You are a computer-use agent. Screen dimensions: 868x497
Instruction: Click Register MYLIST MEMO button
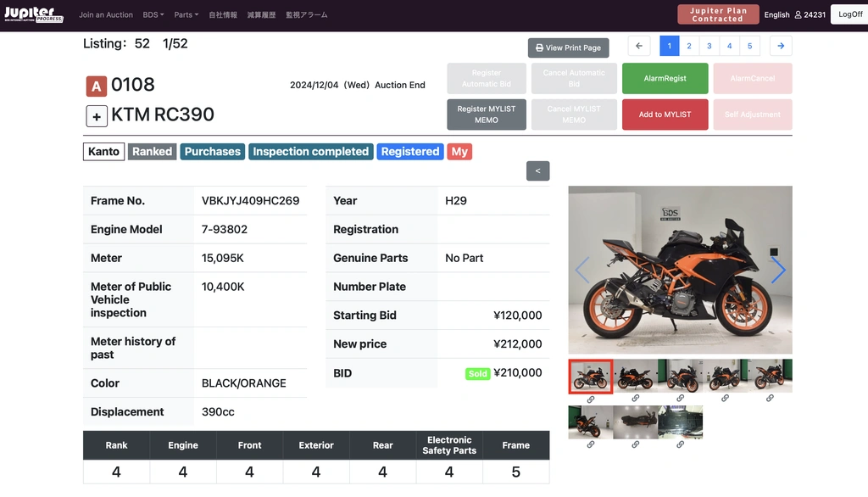(x=487, y=114)
